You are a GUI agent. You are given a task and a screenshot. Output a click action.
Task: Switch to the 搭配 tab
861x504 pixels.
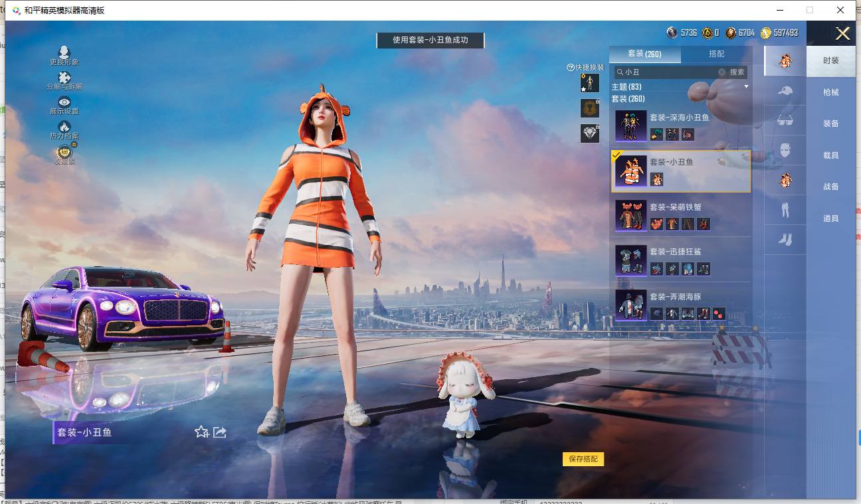click(717, 54)
